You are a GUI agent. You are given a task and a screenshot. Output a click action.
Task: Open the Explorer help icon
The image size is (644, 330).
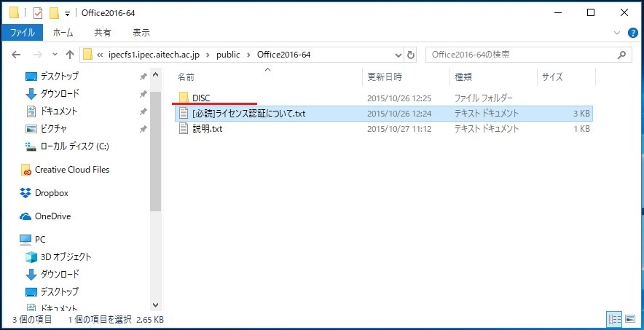click(x=633, y=34)
